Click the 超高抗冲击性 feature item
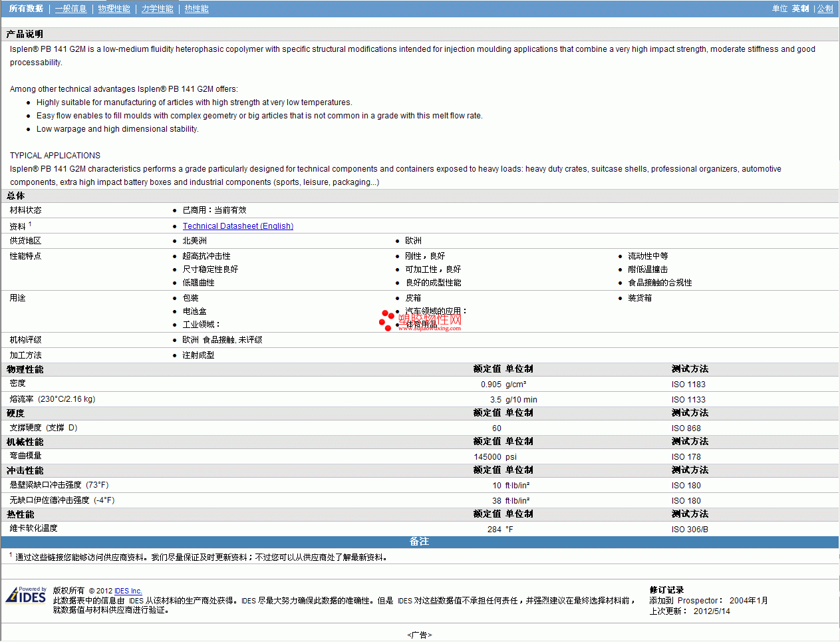Viewport: 840px width, 642px height. click(x=206, y=256)
